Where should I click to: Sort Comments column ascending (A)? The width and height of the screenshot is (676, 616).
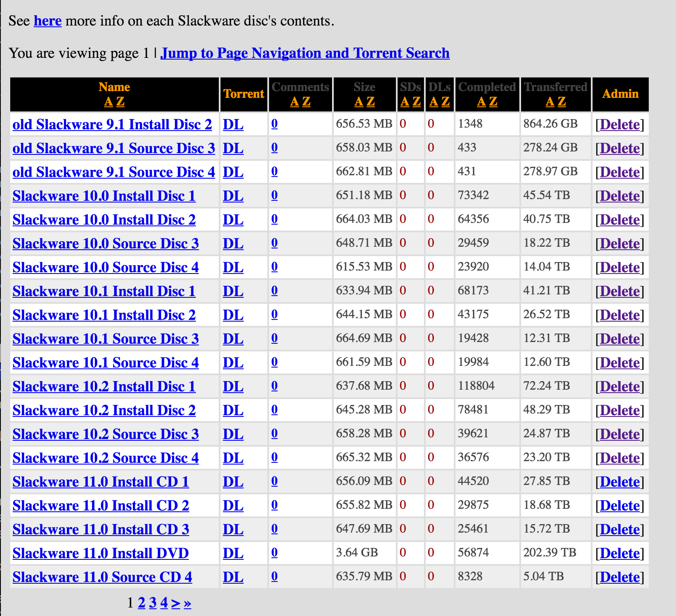295,102
